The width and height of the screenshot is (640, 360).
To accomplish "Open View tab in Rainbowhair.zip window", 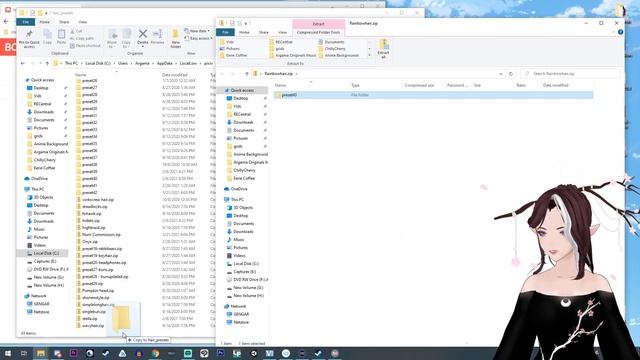I will pyautogui.click(x=282, y=32).
